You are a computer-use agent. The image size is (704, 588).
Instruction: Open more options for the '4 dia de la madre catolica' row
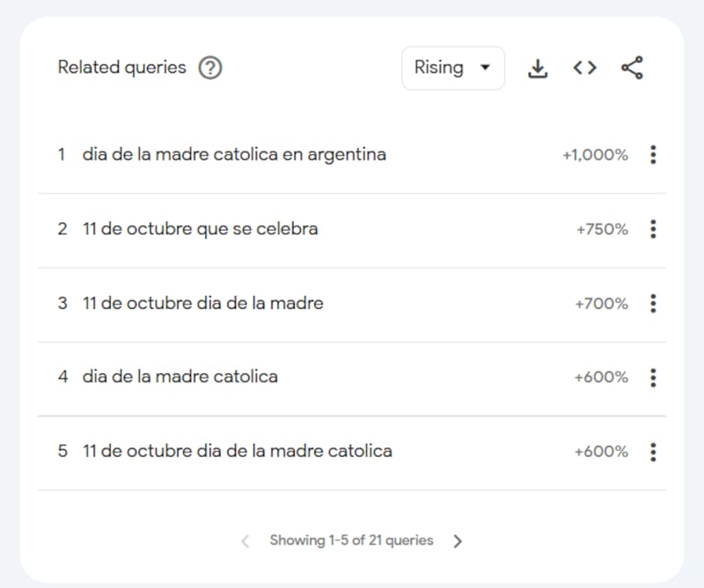point(653,378)
